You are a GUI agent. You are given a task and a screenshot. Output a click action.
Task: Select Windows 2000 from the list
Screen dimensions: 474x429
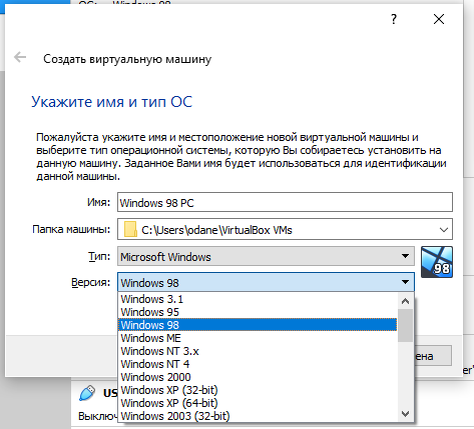(257, 377)
